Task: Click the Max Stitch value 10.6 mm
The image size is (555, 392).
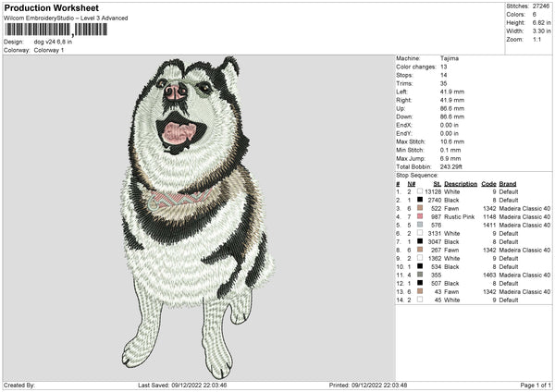Action: pyautogui.click(x=452, y=141)
